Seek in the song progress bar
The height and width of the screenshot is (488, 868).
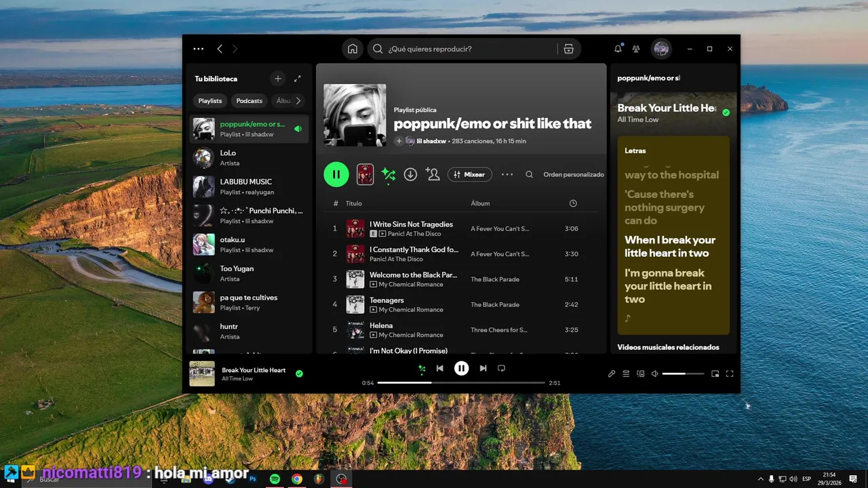tap(461, 382)
